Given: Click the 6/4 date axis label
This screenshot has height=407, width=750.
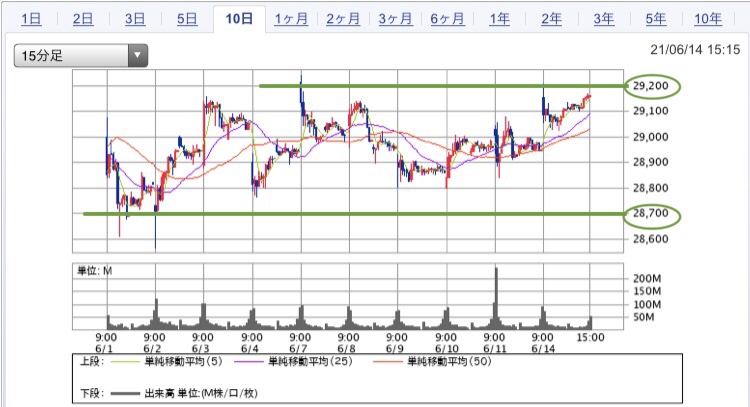Looking at the screenshot, I should (250, 349).
